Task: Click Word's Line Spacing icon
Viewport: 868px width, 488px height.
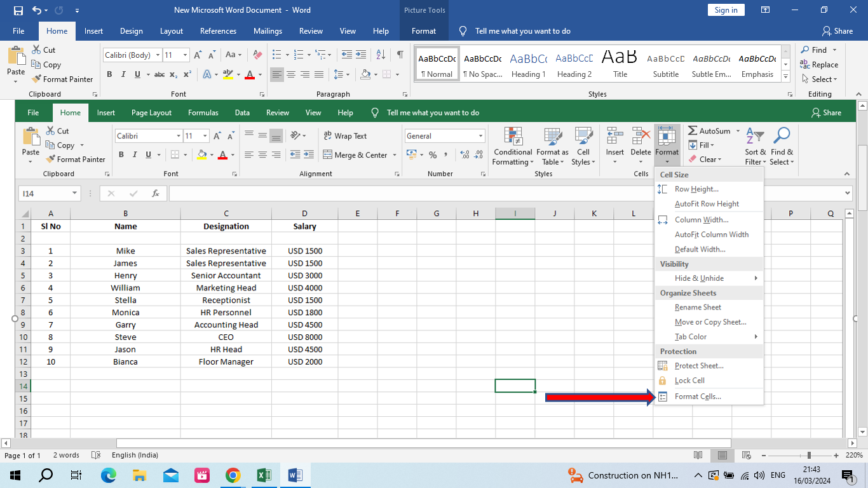Action: (339, 74)
